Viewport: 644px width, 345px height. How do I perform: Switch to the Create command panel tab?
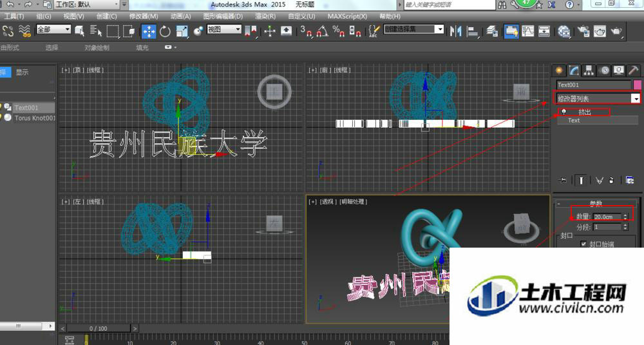coord(559,70)
